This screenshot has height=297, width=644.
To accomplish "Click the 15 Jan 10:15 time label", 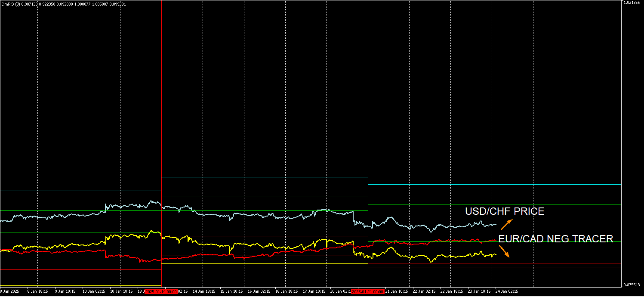I will (231, 291).
